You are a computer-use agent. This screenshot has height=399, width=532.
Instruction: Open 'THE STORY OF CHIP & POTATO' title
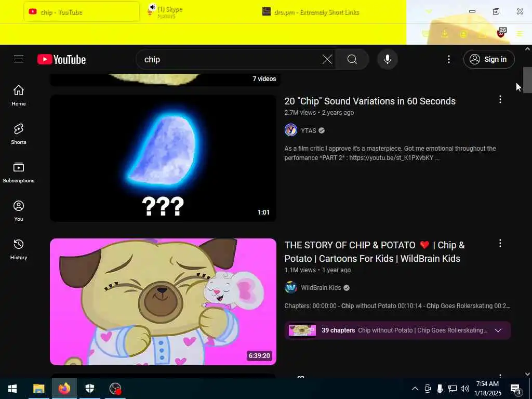(375, 252)
